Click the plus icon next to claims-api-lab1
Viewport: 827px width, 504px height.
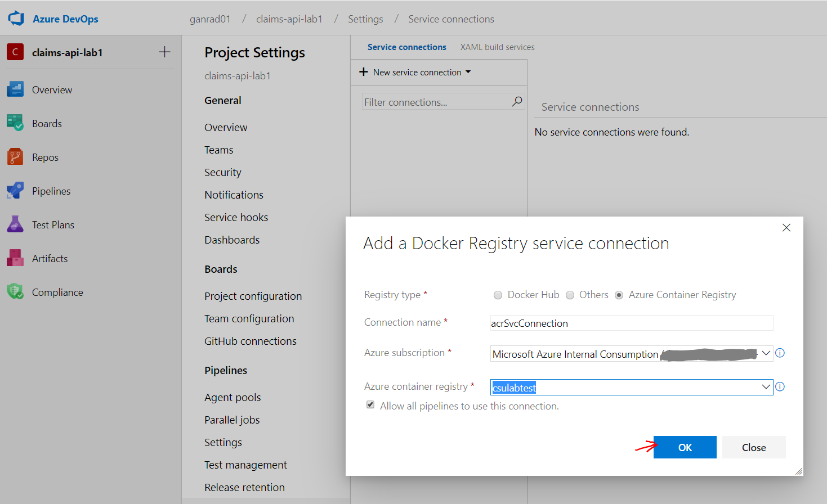tap(164, 52)
